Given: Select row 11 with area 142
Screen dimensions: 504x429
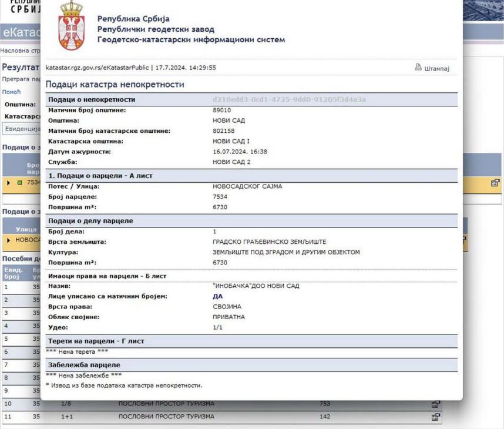Looking at the screenshot, I should point(324,417).
